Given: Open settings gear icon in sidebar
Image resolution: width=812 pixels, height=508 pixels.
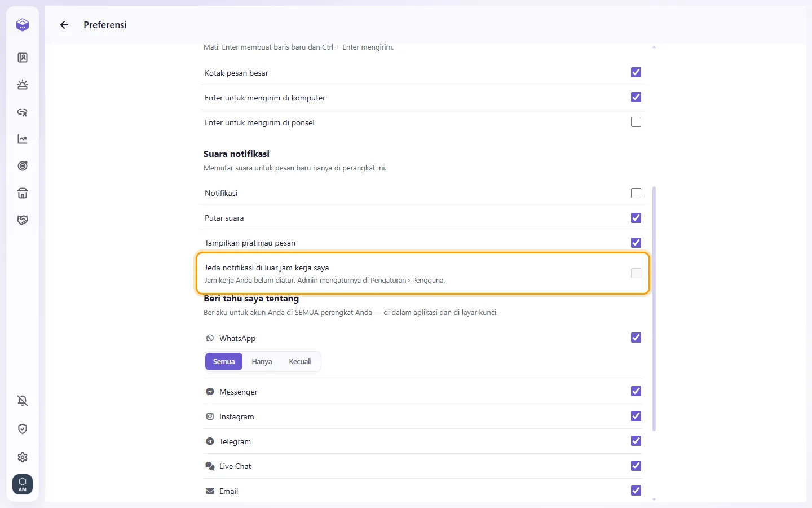Looking at the screenshot, I should click(x=23, y=457).
